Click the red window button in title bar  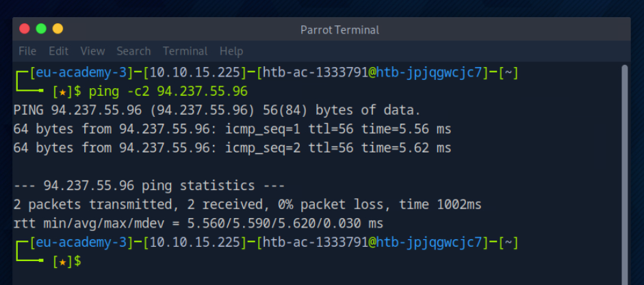25,29
